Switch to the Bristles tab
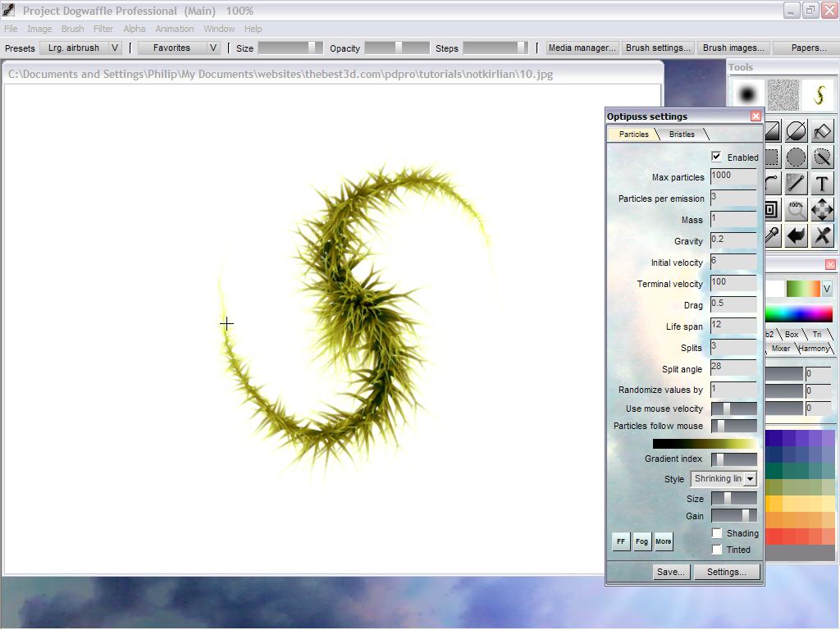 point(682,135)
